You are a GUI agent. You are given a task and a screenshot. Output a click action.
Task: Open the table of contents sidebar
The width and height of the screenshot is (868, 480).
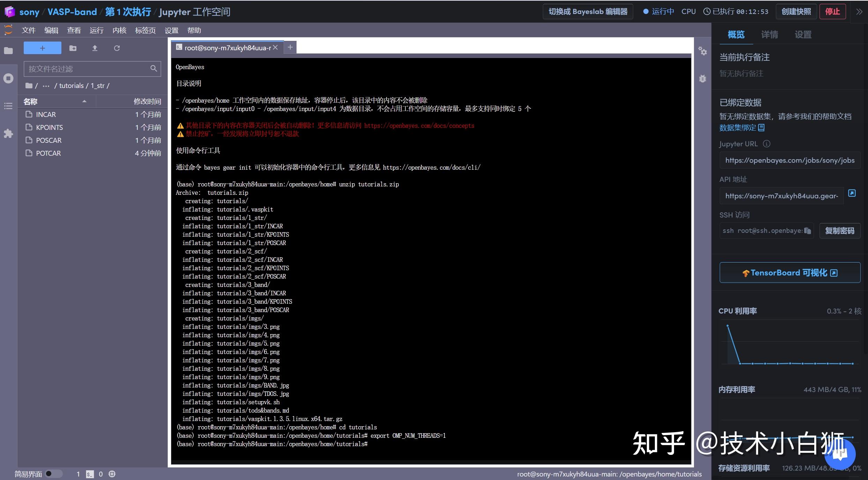pyautogui.click(x=8, y=106)
